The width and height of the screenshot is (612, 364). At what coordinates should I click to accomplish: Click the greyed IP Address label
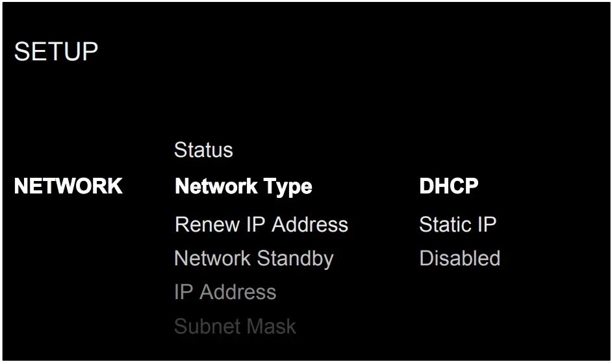point(225,292)
